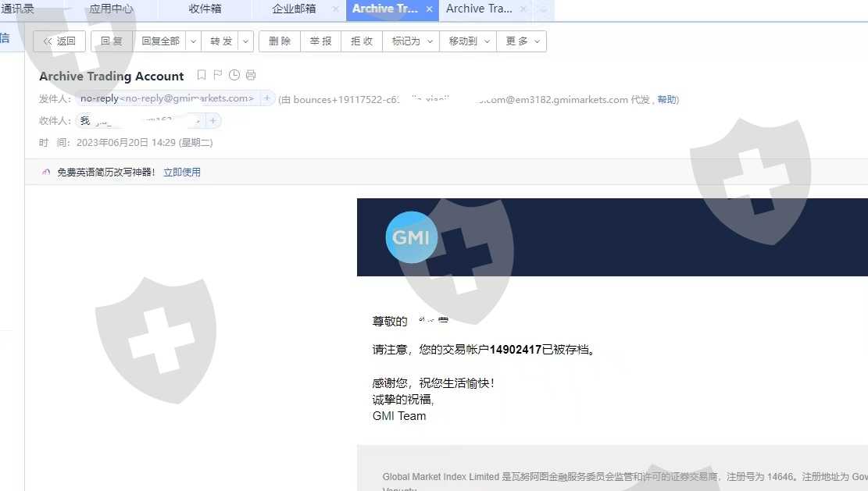Report the email with 举报
The height and width of the screenshot is (491, 868).
pyautogui.click(x=320, y=41)
